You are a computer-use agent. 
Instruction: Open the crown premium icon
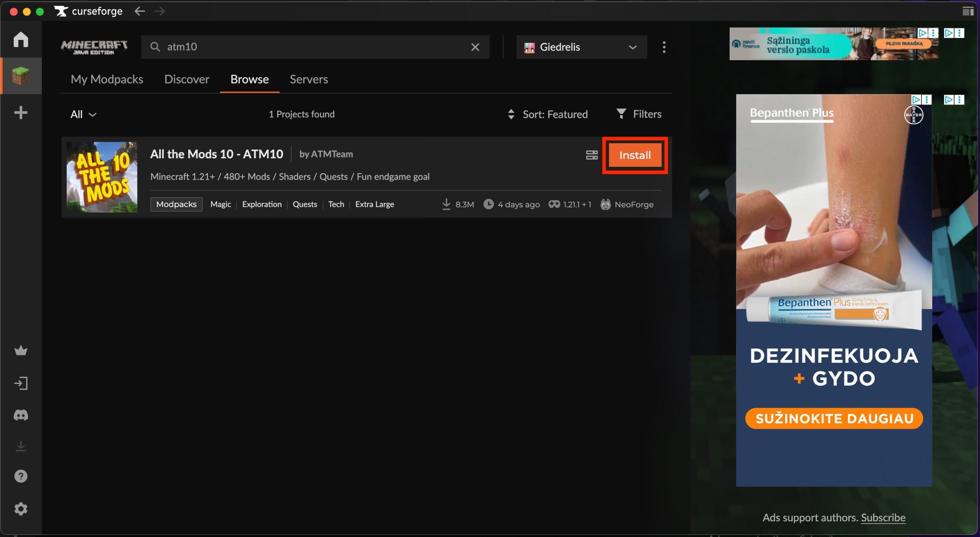21,350
